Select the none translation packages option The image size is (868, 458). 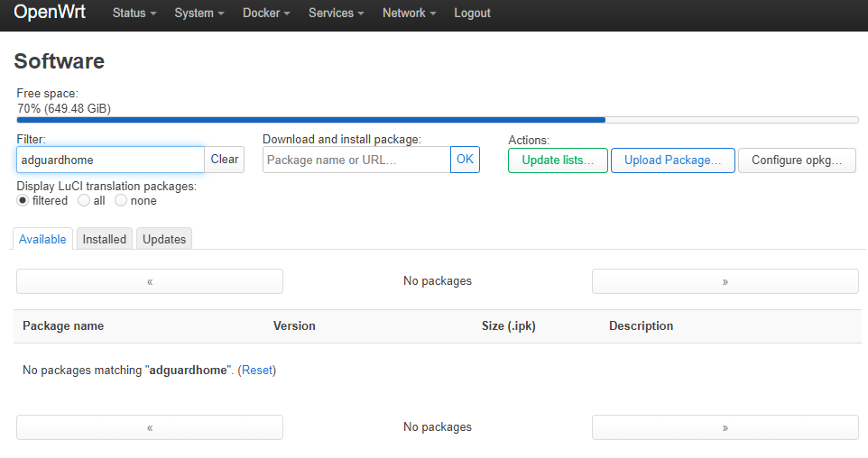pos(121,201)
